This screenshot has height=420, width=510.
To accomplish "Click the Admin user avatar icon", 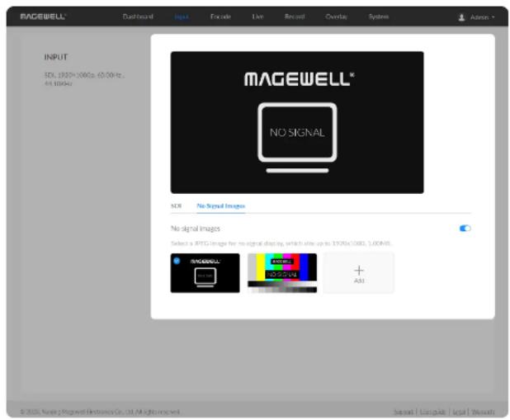I will 461,17.
